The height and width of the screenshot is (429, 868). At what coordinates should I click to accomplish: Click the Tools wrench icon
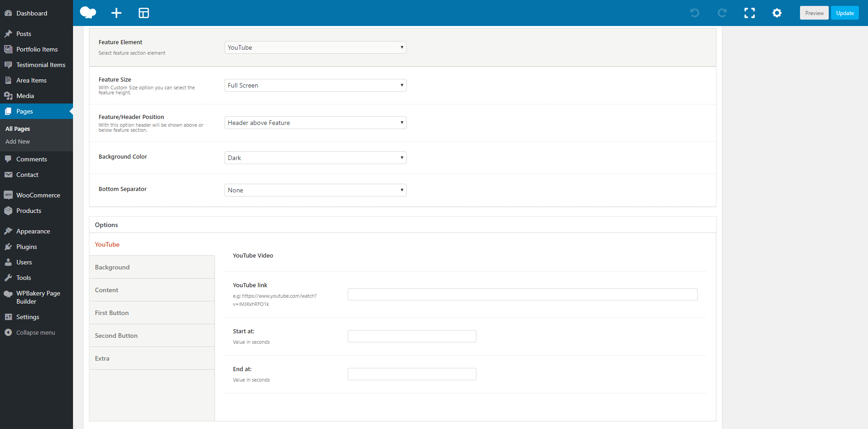pyautogui.click(x=8, y=278)
